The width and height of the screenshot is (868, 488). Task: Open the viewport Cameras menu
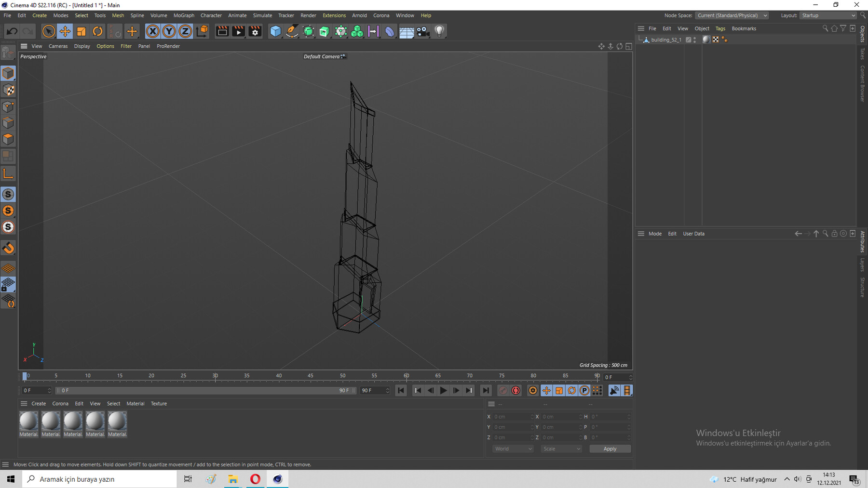tap(58, 46)
